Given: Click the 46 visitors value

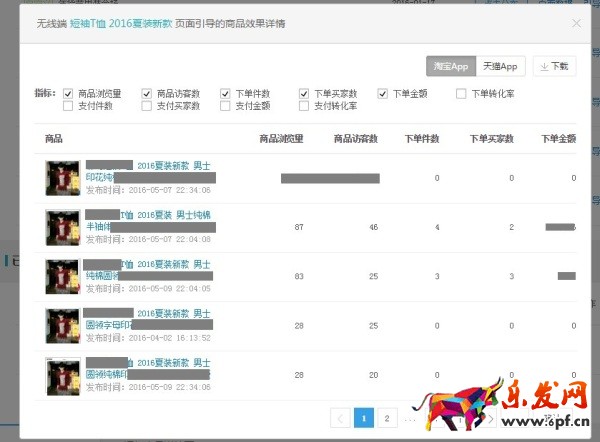Looking at the screenshot, I should (373, 227).
